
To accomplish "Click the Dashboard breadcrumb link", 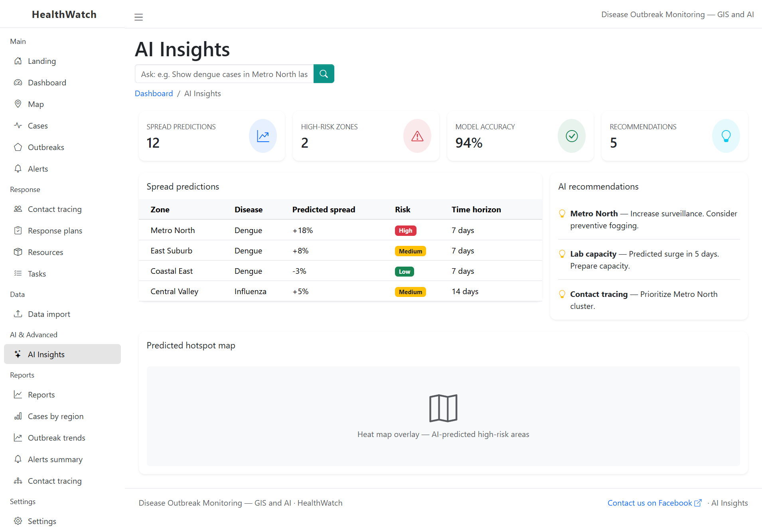I will point(154,93).
